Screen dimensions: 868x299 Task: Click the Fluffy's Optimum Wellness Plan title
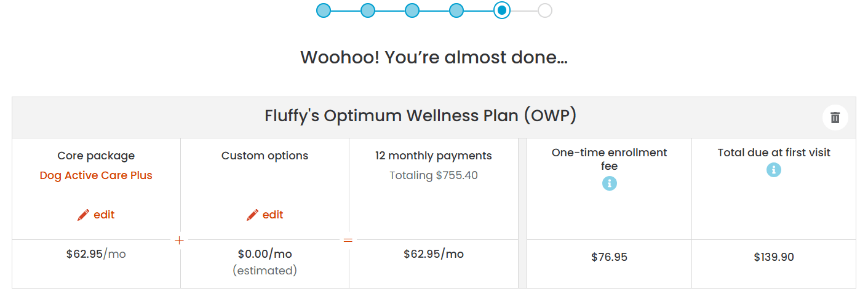(x=420, y=116)
